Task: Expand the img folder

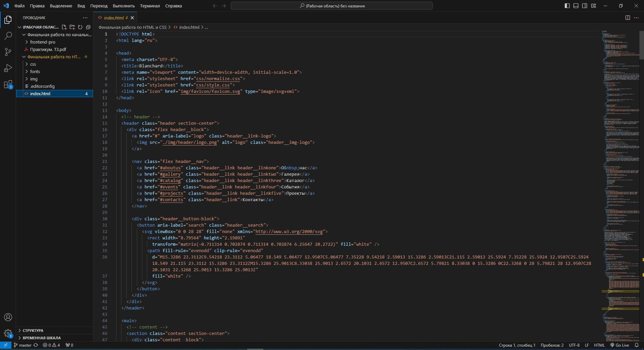Action: 54,79
